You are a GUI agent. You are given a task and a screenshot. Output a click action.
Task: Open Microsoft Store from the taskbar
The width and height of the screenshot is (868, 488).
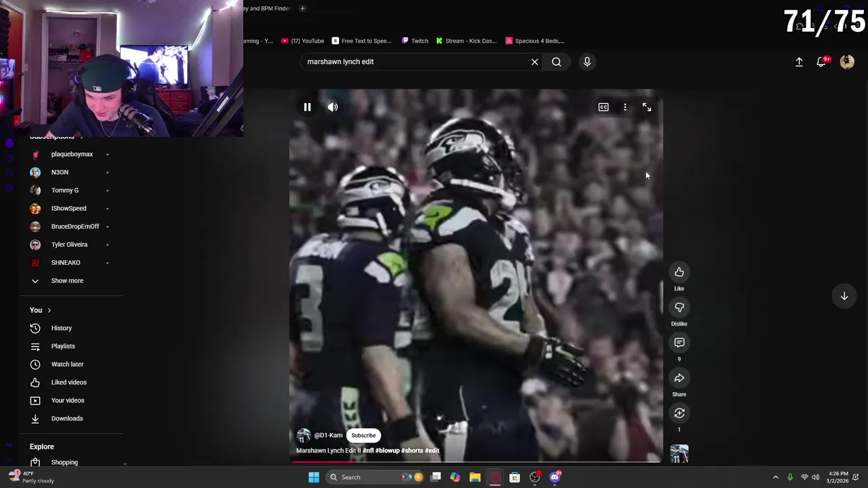(515, 477)
